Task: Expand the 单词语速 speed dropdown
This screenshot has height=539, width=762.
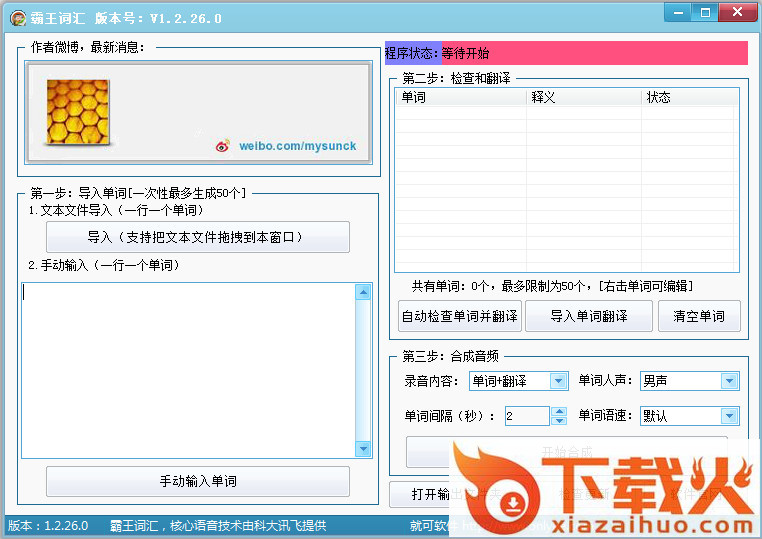Action: (x=729, y=416)
